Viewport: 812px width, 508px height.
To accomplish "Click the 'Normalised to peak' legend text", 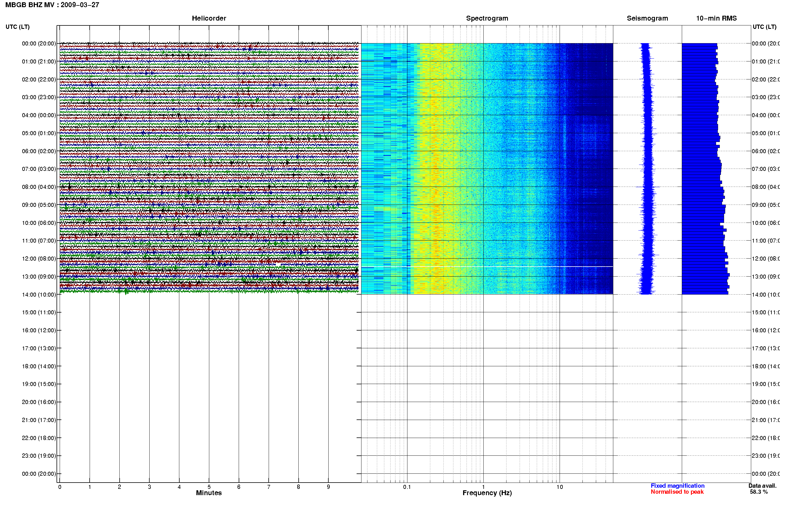I will pyautogui.click(x=677, y=492).
